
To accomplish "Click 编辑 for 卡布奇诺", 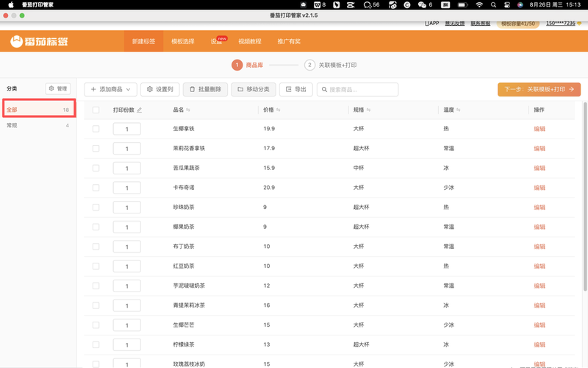I will [539, 188].
